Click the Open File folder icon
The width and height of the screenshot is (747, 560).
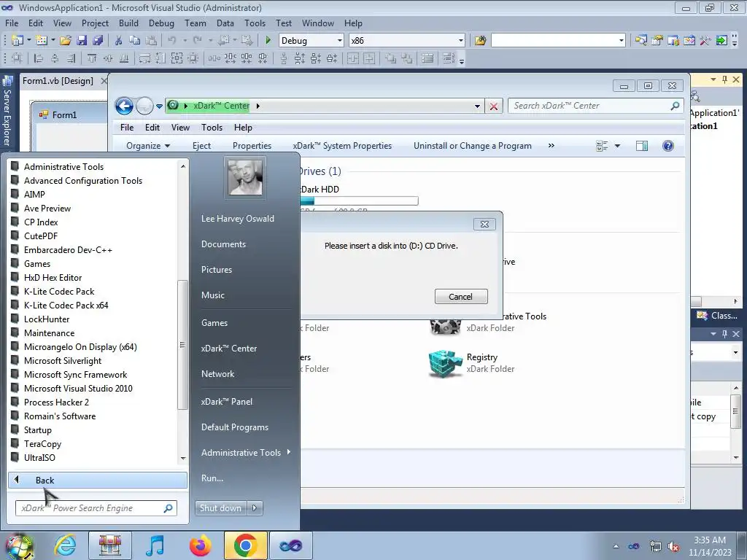[66, 41]
